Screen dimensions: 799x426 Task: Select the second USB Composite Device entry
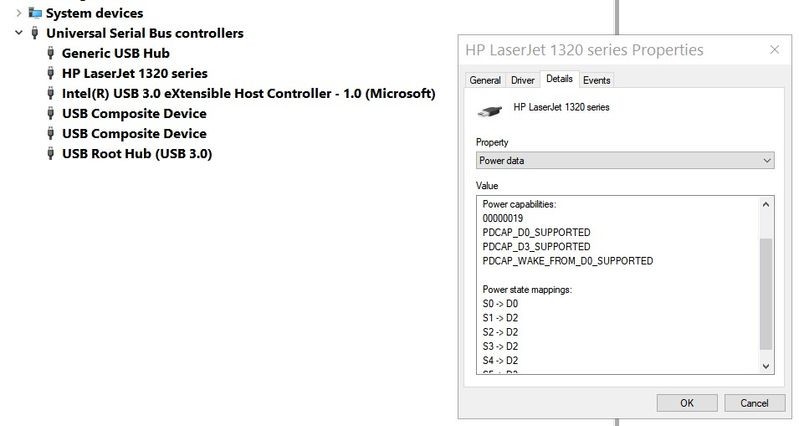(134, 134)
